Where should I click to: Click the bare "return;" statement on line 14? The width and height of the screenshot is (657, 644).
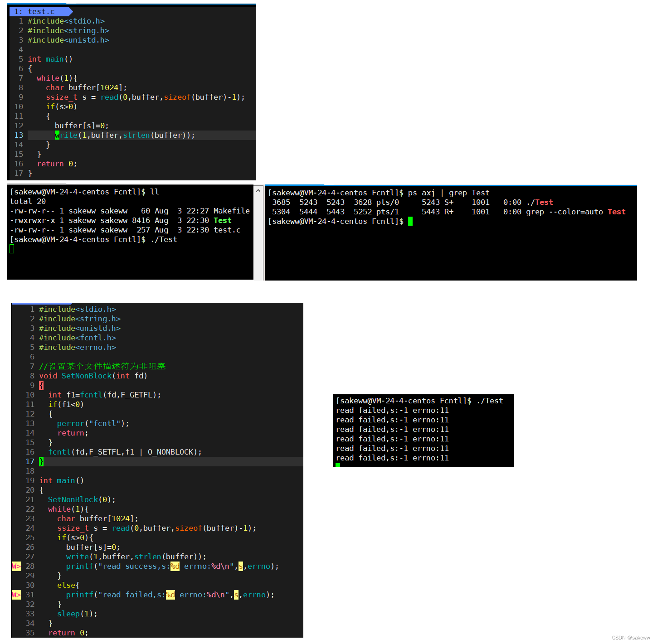point(73,433)
